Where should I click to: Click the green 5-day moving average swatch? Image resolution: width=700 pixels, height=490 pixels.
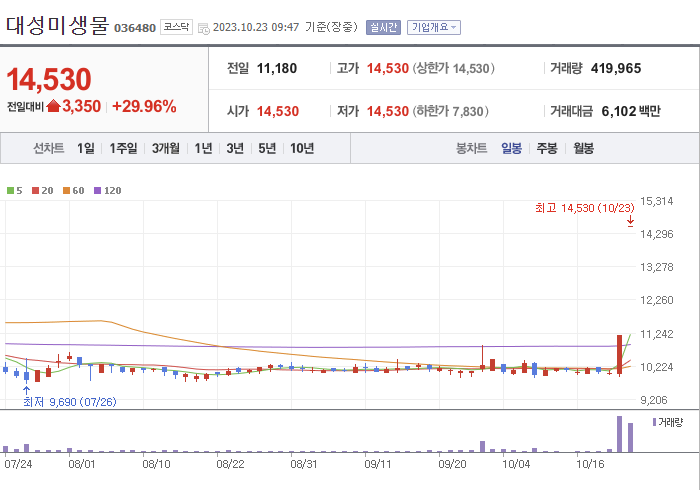[x=10, y=191]
